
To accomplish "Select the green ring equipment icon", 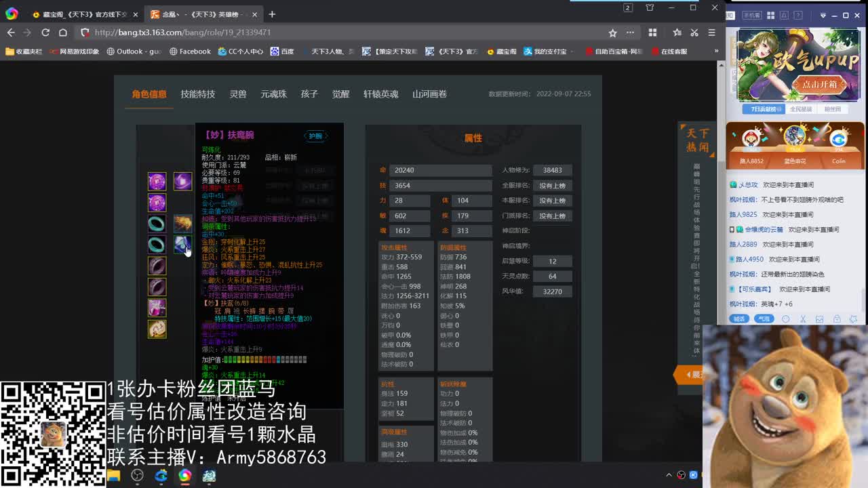I will [157, 222].
